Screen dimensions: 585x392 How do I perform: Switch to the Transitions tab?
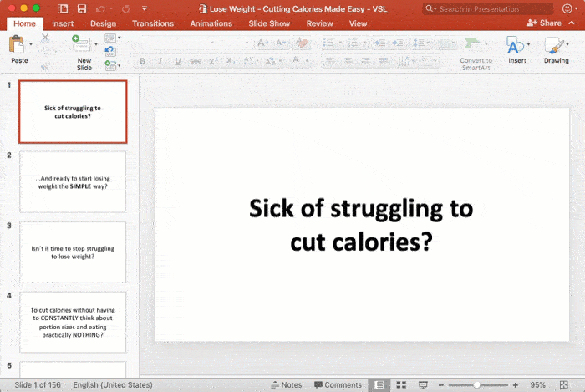(x=153, y=23)
